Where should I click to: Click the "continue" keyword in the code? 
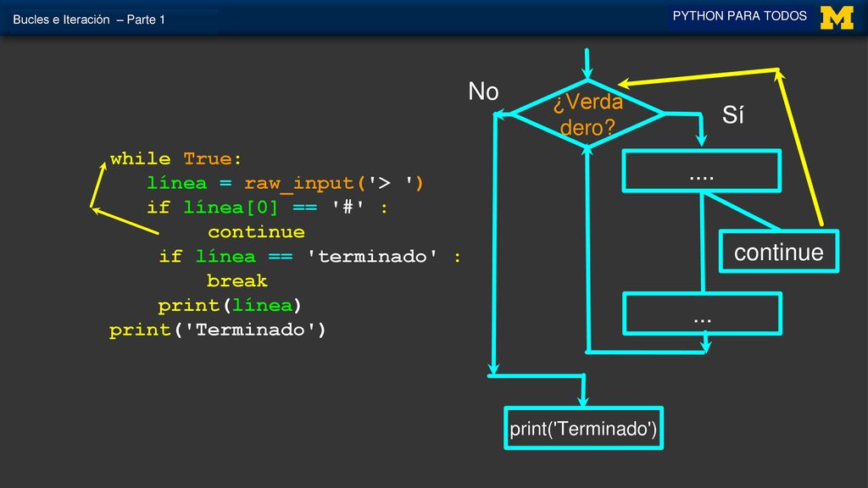point(256,232)
